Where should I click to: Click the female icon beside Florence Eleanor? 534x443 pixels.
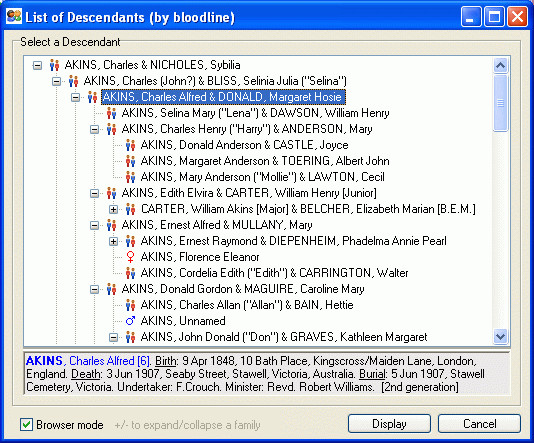click(130, 257)
